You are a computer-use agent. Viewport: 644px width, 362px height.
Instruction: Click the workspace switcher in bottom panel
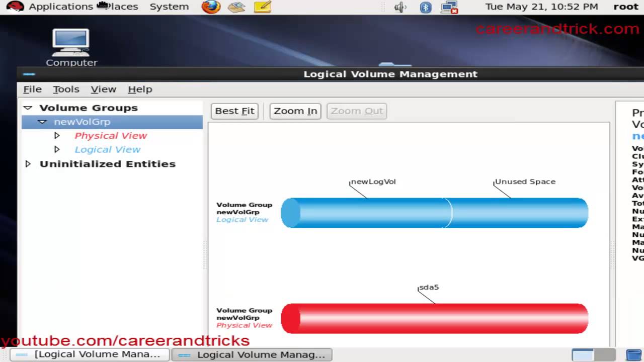[x=594, y=355]
